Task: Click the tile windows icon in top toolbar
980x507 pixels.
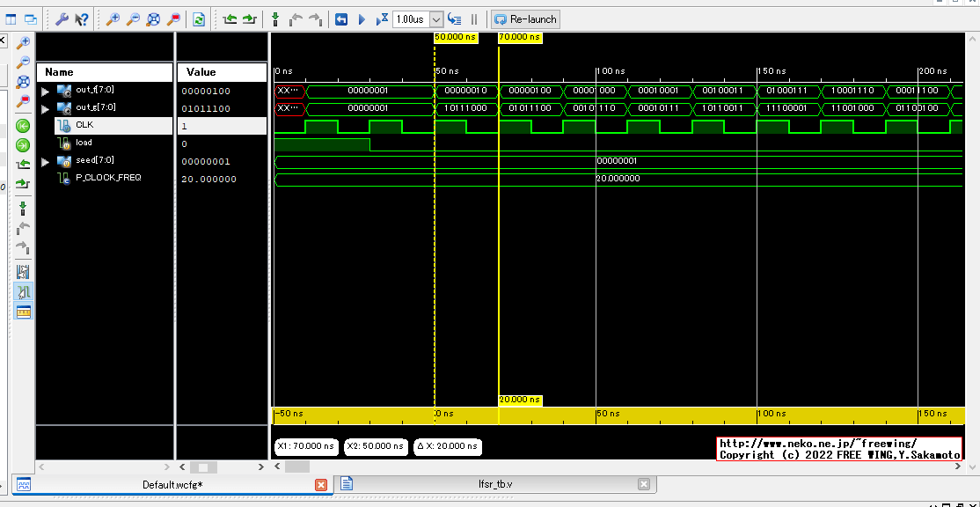Action: [x=11, y=19]
